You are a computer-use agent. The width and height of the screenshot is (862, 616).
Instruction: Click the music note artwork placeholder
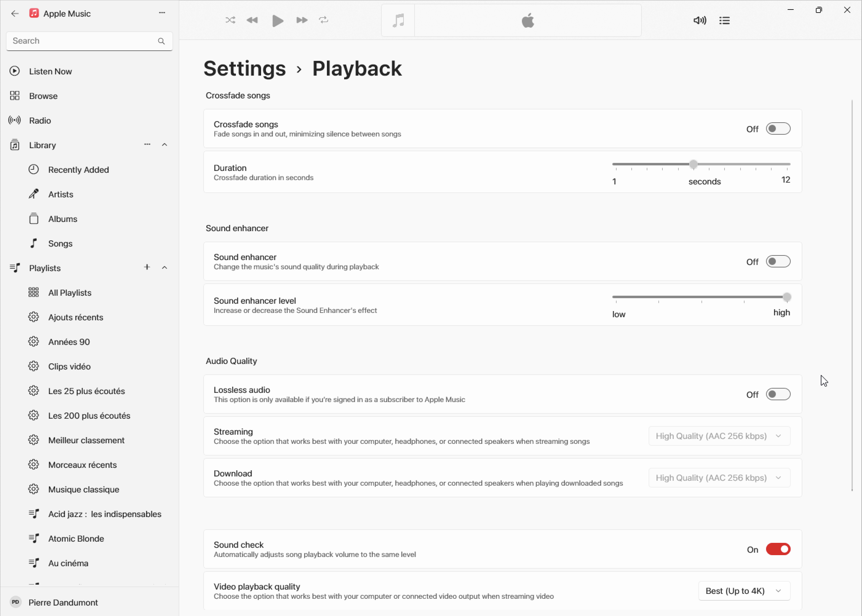click(398, 21)
